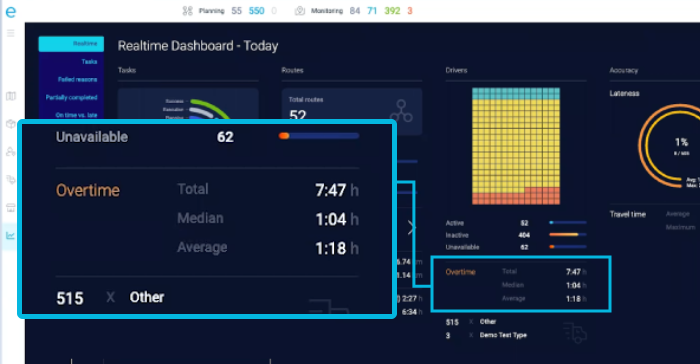Click the Realtime Dashboard - Today title
Viewport: 700px width, 364px height.
tap(198, 46)
